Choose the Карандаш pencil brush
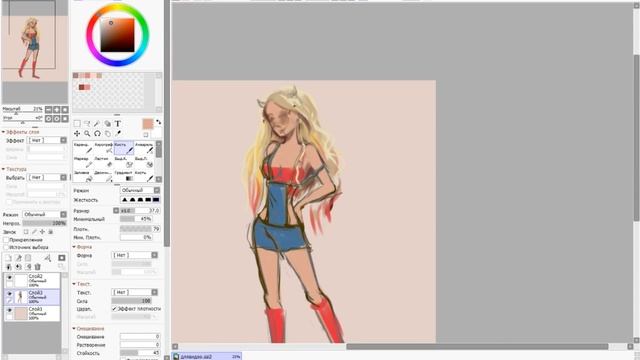640x360 pixels. click(x=83, y=148)
